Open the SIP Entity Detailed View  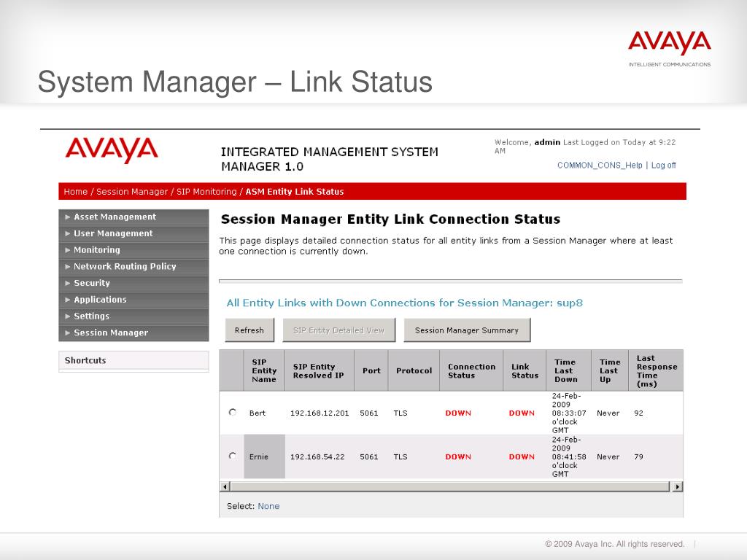pos(338,330)
